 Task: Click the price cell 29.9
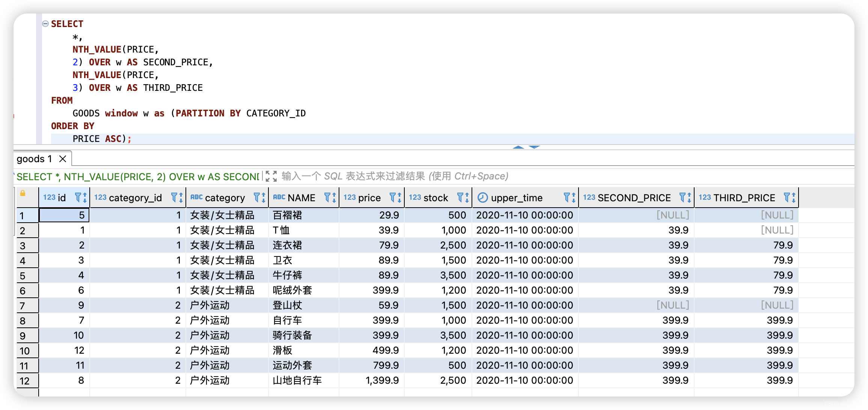point(372,215)
